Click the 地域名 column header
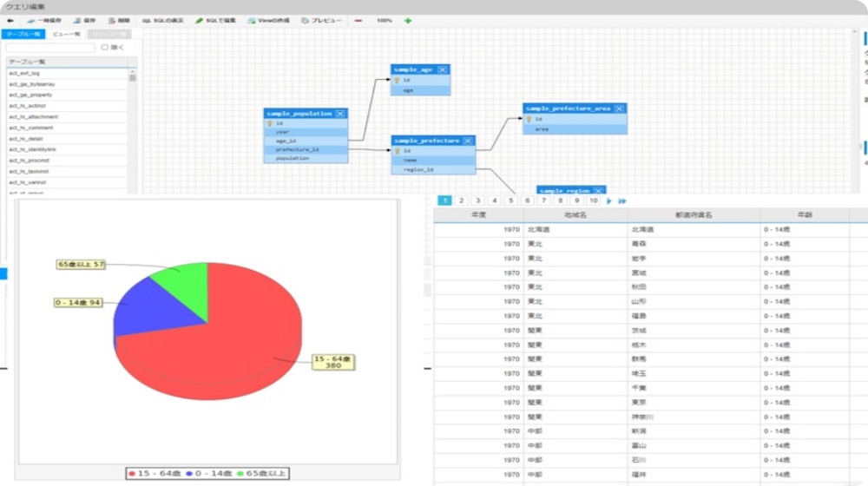The image size is (868, 486). point(575,214)
